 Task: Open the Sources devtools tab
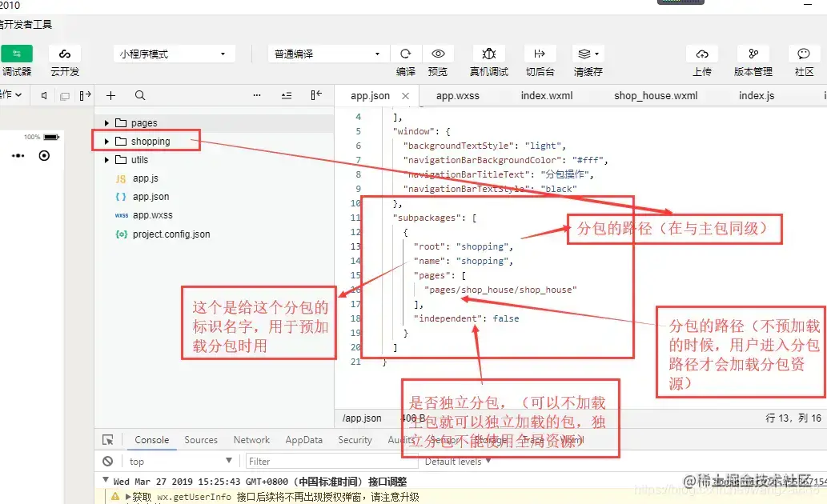(201, 440)
